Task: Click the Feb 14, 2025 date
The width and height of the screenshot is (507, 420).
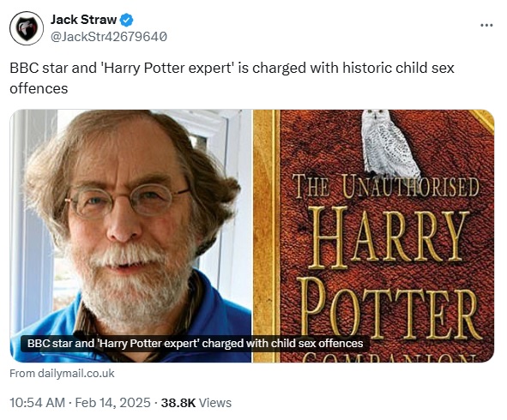Action: click(x=112, y=403)
